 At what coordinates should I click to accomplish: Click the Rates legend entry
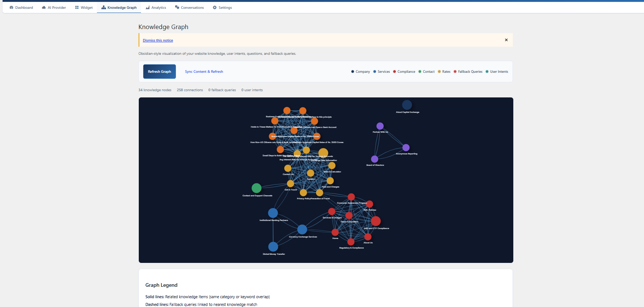444,72
